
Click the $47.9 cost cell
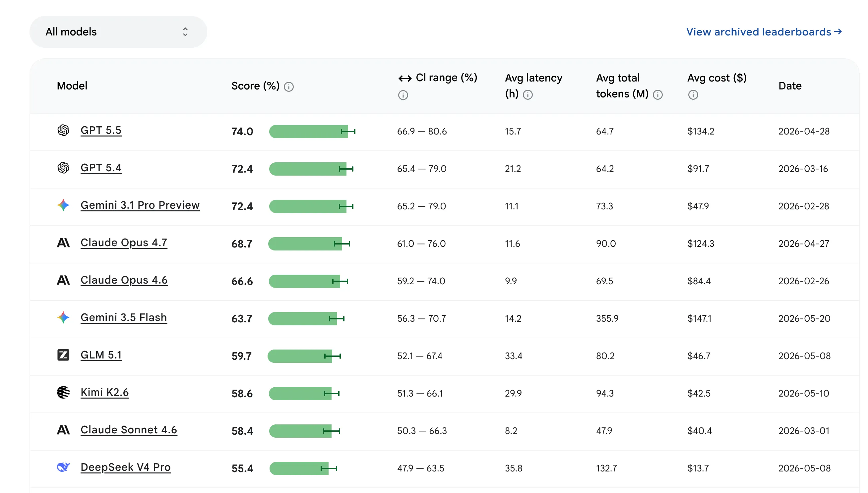pos(698,206)
